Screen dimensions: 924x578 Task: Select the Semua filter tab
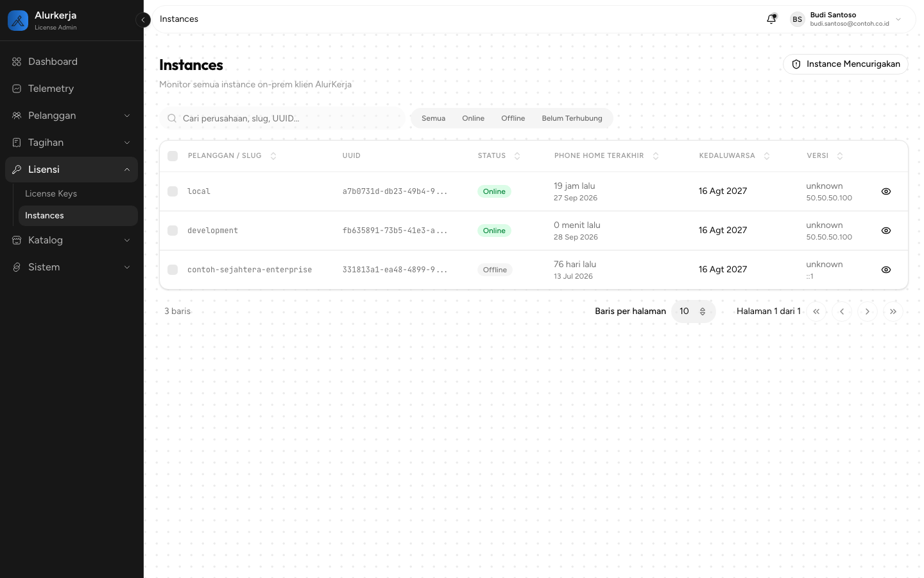(x=434, y=118)
